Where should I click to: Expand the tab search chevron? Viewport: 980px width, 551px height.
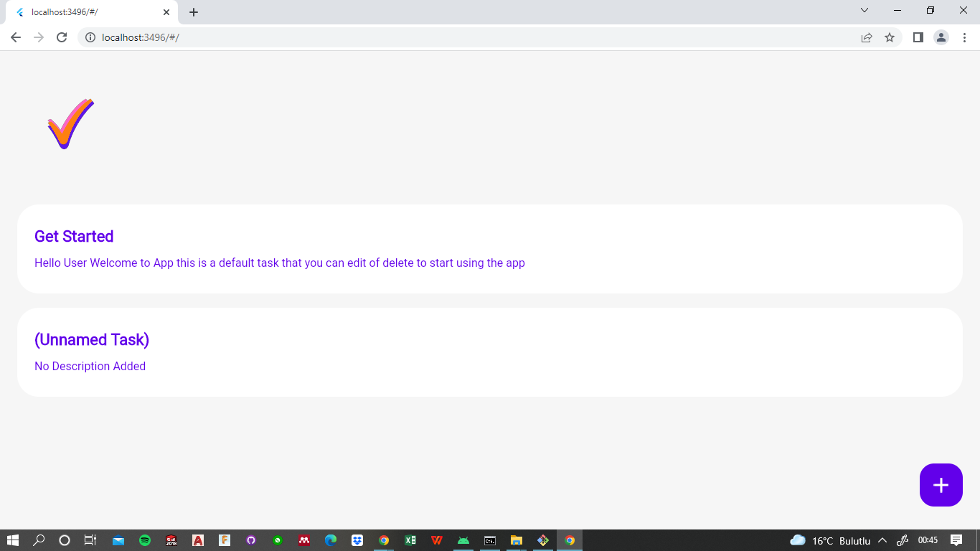tap(864, 11)
